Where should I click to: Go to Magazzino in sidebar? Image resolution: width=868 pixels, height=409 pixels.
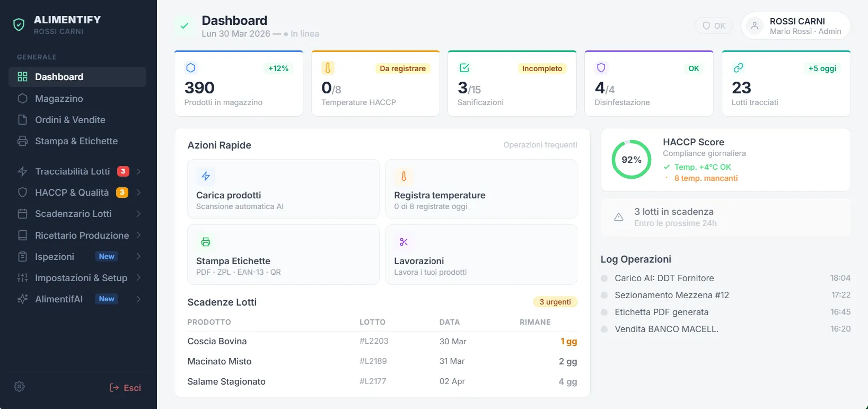tap(77, 99)
